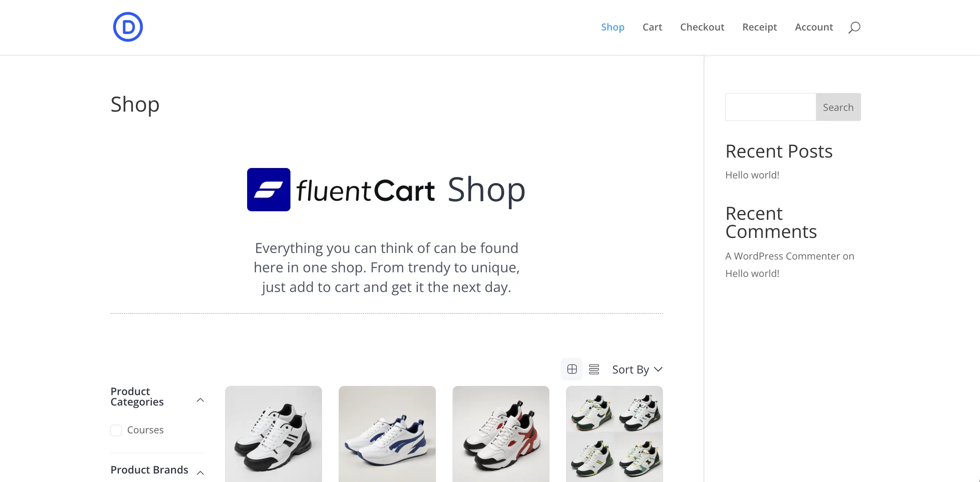
Task: Open the blue-striped sneaker product image
Action: click(387, 434)
